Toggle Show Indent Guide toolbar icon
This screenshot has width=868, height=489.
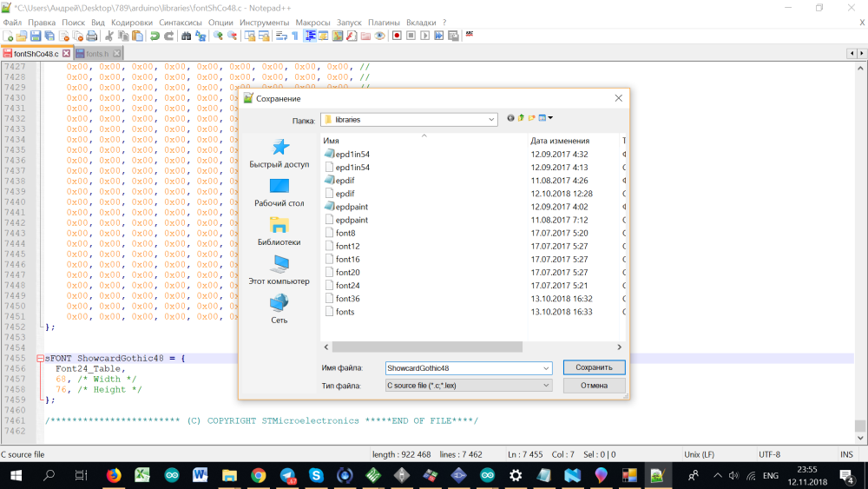pos(310,36)
